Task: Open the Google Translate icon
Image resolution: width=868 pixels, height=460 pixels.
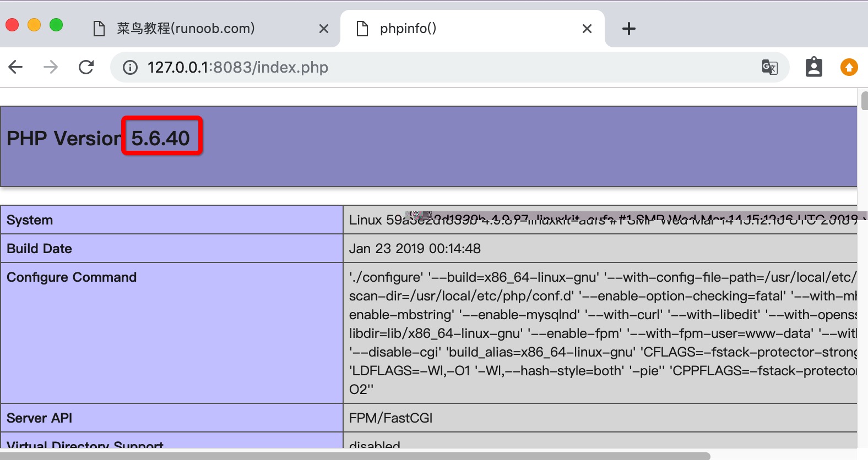Action: pyautogui.click(x=769, y=67)
